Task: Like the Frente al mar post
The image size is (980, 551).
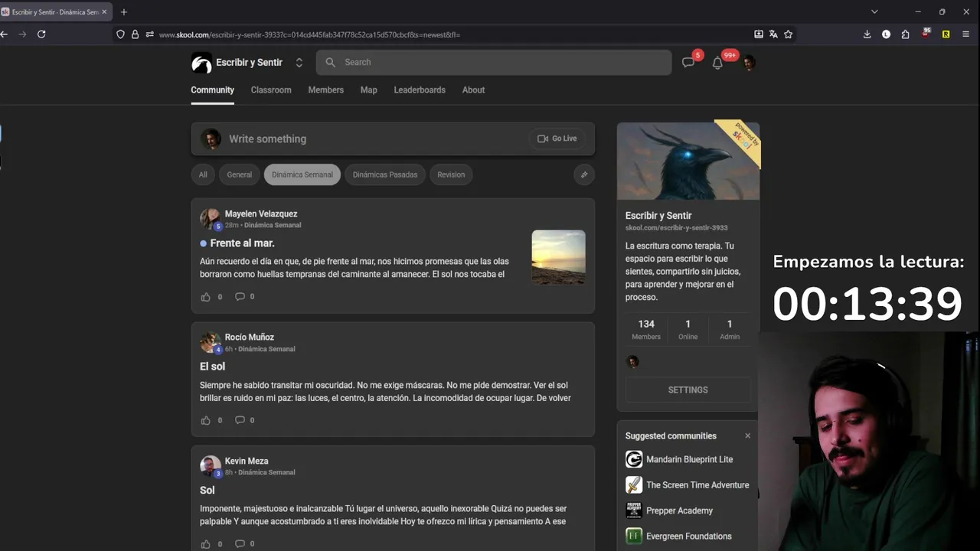Action: (x=205, y=297)
